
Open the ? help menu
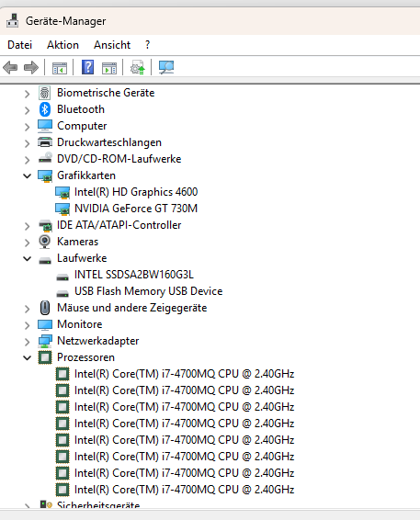coord(148,45)
